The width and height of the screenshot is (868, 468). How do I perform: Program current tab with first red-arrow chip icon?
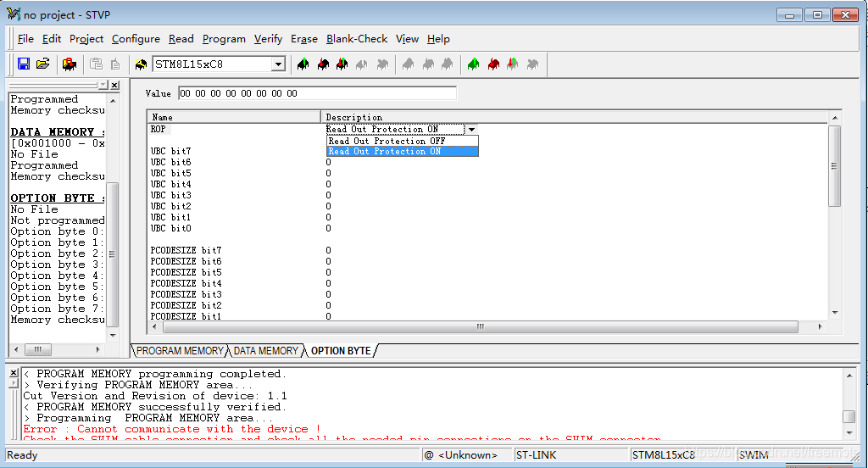pos(322,64)
